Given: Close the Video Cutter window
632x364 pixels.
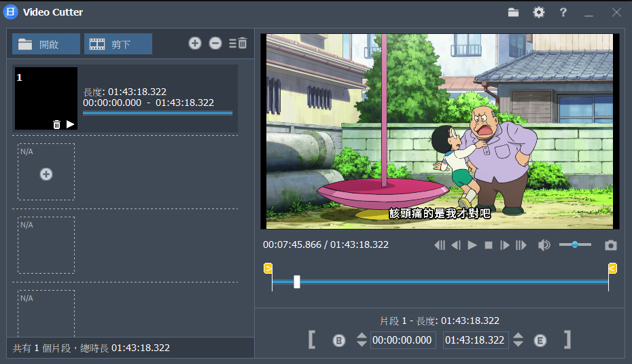Looking at the screenshot, I should [x=616, y=12].
